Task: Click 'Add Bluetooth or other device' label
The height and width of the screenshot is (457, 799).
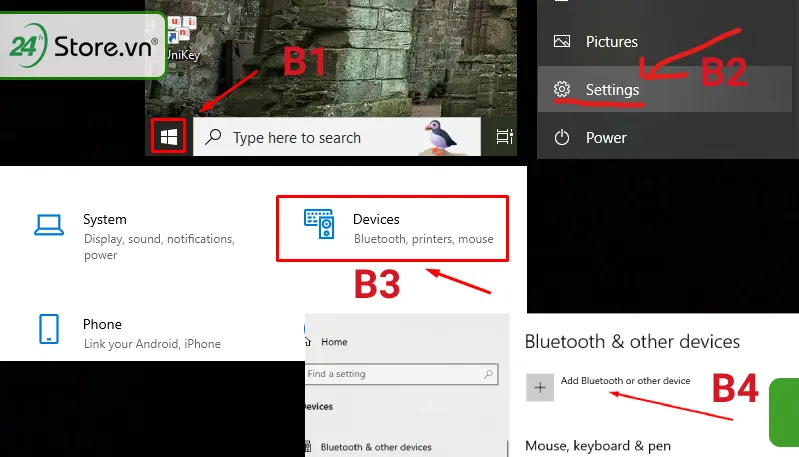Action: (625, 381)
